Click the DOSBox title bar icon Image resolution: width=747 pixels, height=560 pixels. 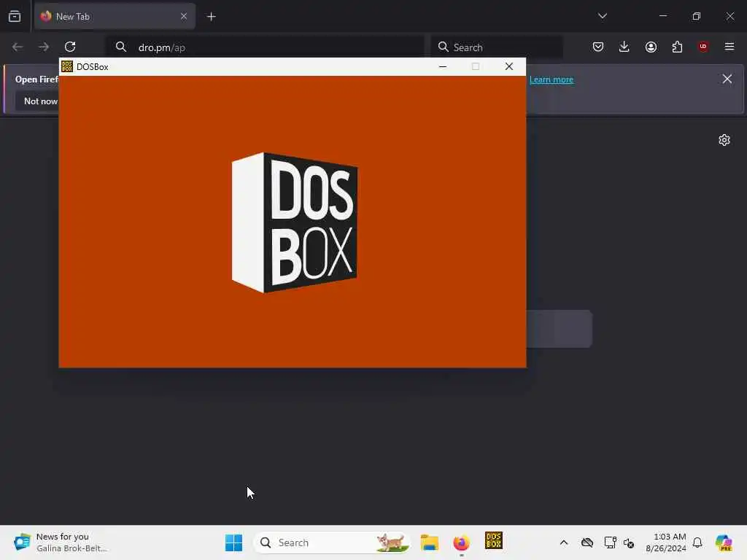[x=67, y=66]
